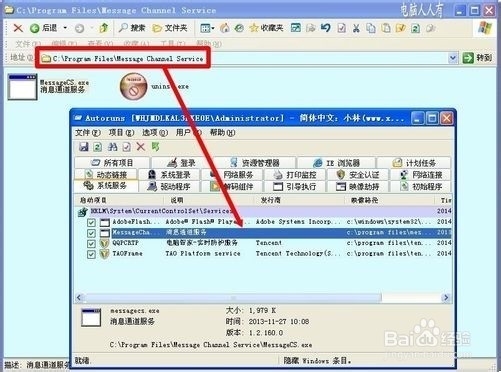The width and height of the screenshot is (501, 372).
Task: Click the red Delete X in Autoruns
Action: pyautogui.click(x=141, y=147)
